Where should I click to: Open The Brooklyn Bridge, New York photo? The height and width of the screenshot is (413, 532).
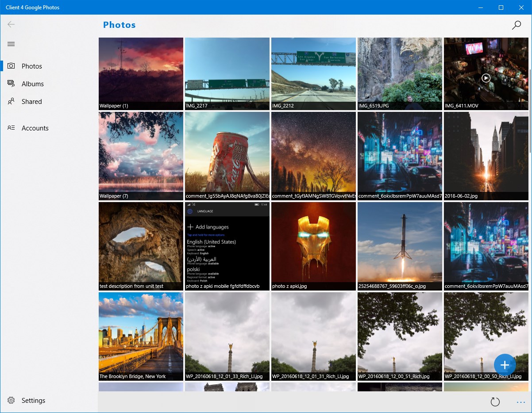[x=141, y=337]
